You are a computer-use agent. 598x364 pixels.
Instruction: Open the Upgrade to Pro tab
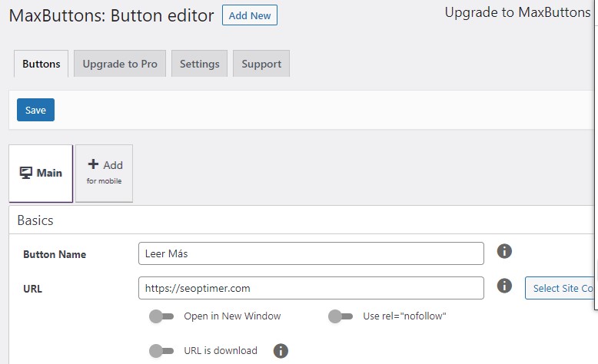click(120, 64)
